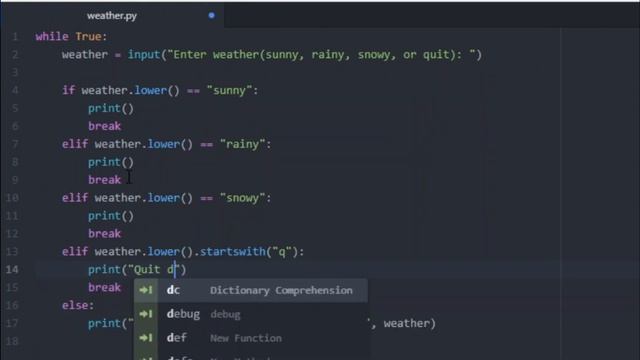Image resolution: width=640 pixels, height=360 pixels.
Task: Click the 'weather' variable on line 2
Action: (85, 55)
